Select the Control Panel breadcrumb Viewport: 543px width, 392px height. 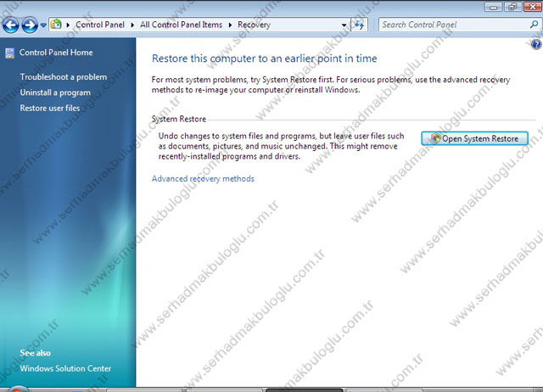(100, 25)
